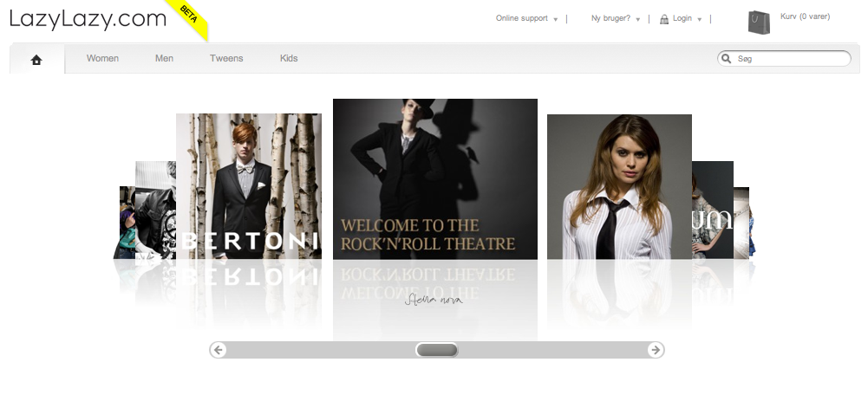Expand the Login dropdown arrow
The height and width of the screenshot is (414, 868).
(x=699, y=19)
